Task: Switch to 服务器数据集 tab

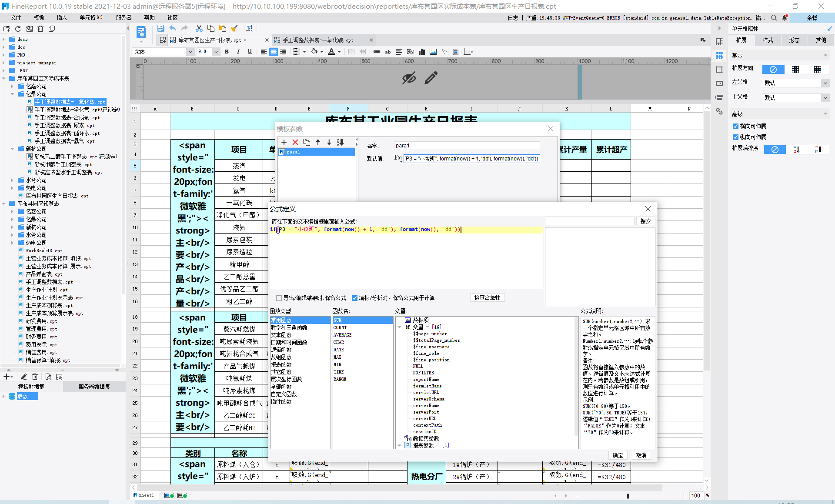Action: click(x=94, y=387)
